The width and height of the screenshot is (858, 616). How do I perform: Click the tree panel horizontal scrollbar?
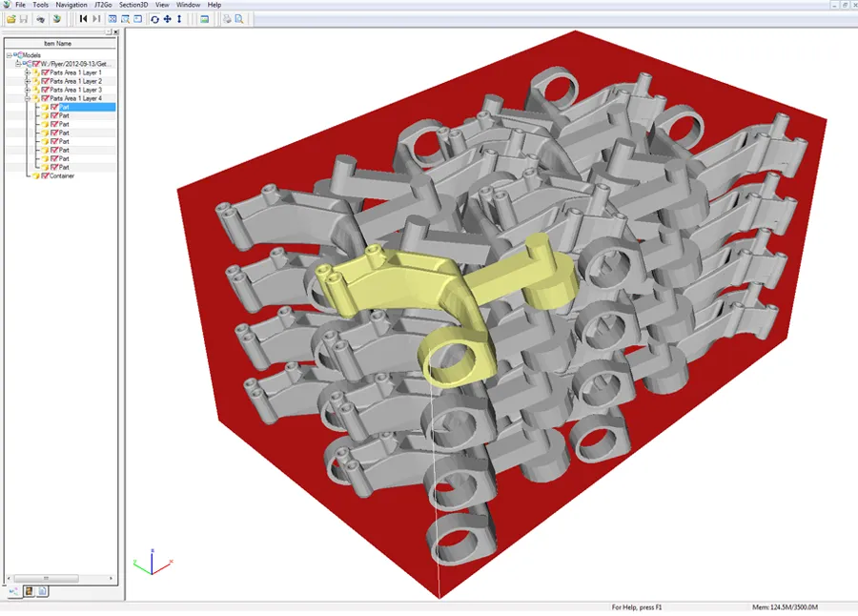tap(61, 578)
